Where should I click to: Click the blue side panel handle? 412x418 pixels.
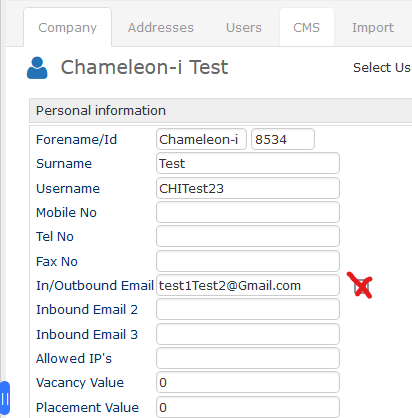tap(5, 398)
